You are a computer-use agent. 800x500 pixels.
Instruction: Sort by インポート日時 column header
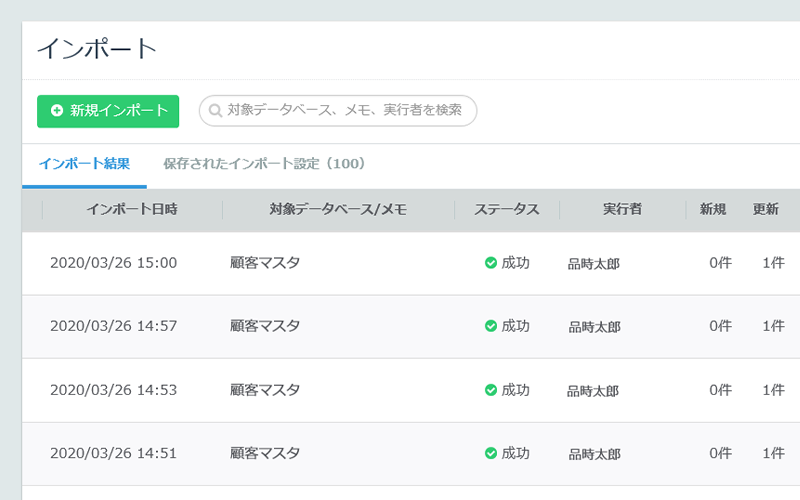[x=132, y=209]
